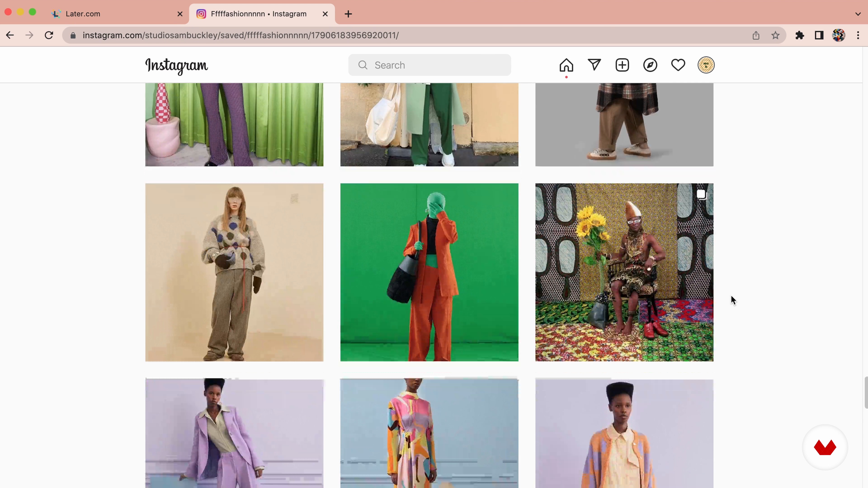The image size is (868, 488).
Task: Focus the Instagram Search field
Action: point(429,65)
